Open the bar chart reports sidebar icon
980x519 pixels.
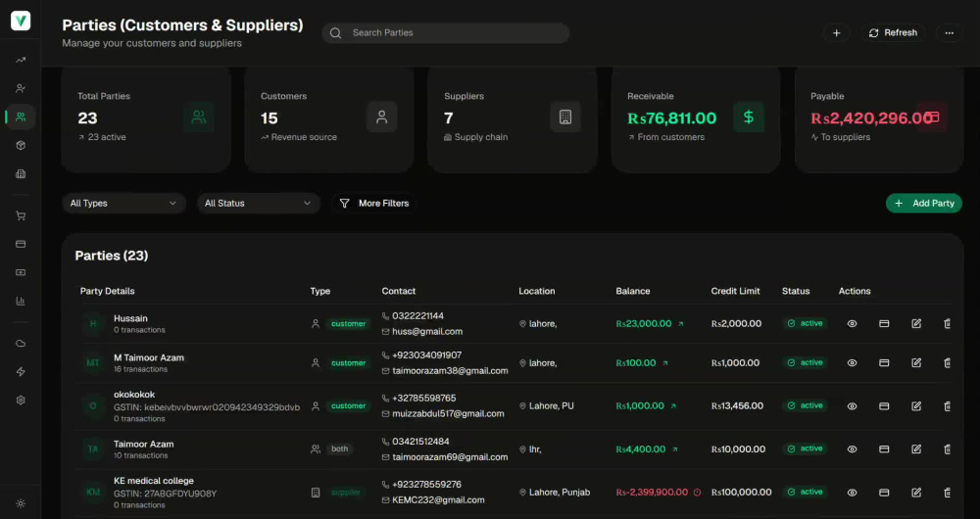[21, 301]
